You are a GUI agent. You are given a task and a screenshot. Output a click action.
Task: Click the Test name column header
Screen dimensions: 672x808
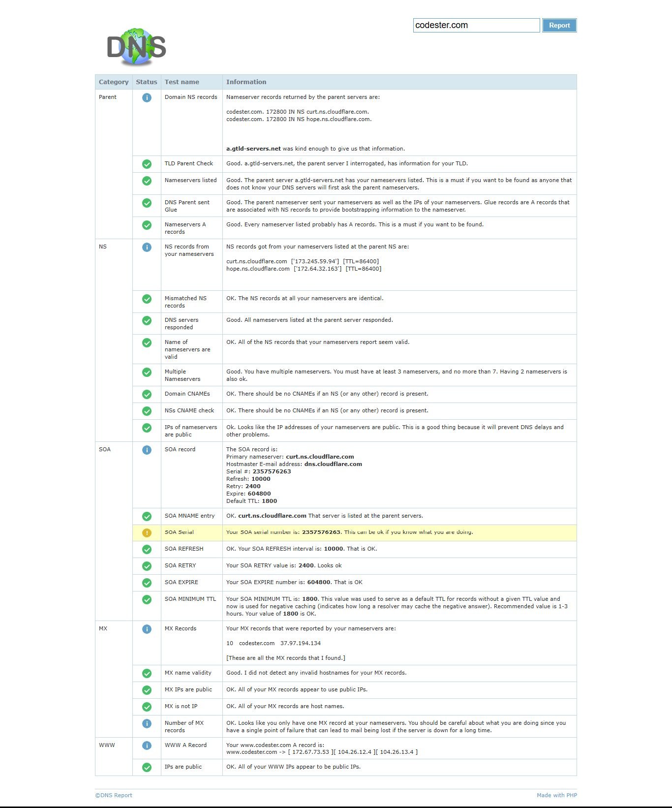pos(182,82)
